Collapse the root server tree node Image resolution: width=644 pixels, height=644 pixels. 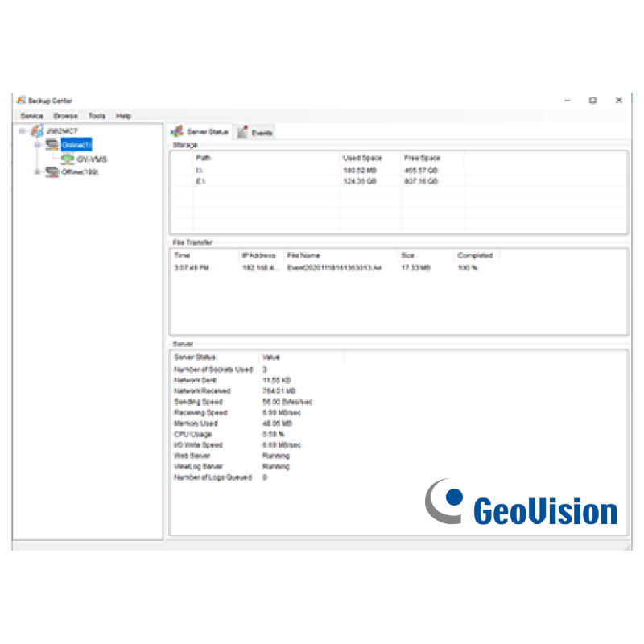(x=23, y=131)
